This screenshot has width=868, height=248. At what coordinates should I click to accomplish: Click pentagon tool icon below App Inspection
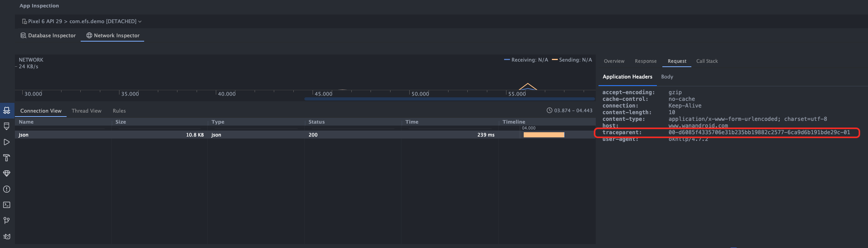click(7, 126)
